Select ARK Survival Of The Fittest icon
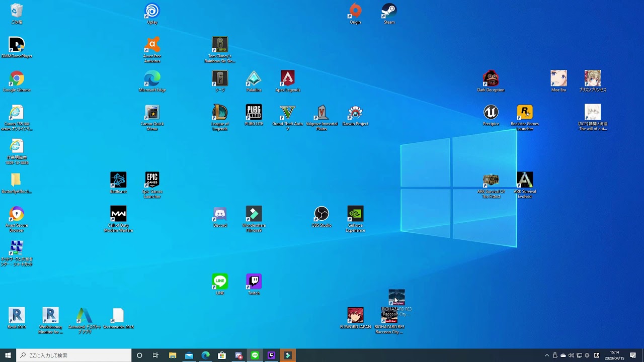This screenshot has height=362, width=644. pos(491,186)
